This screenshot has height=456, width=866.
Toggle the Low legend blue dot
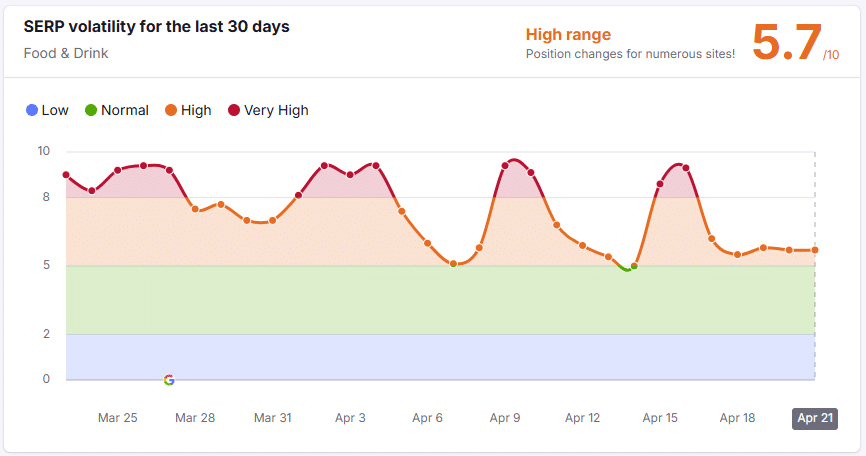(31, 111)
